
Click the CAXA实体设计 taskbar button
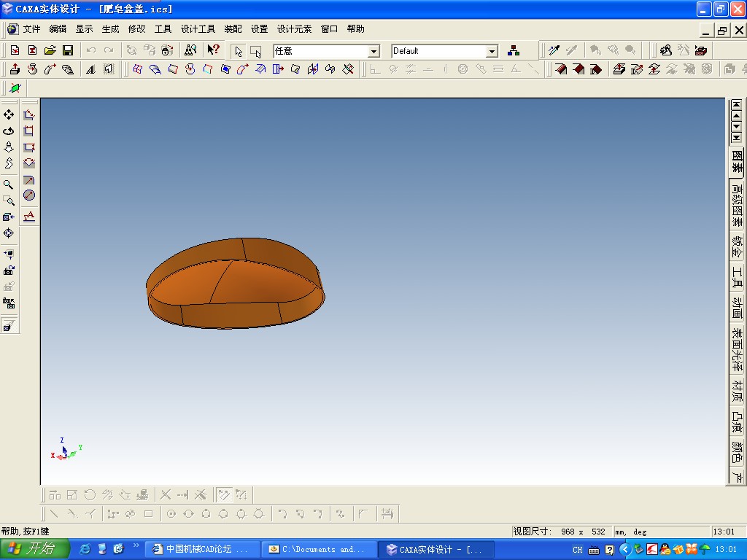436,550
